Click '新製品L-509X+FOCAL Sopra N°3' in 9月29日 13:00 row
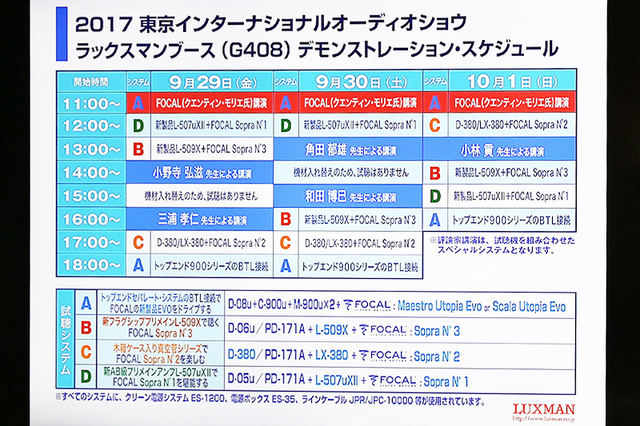Viewport: 640px width, 426px height. 211,149
